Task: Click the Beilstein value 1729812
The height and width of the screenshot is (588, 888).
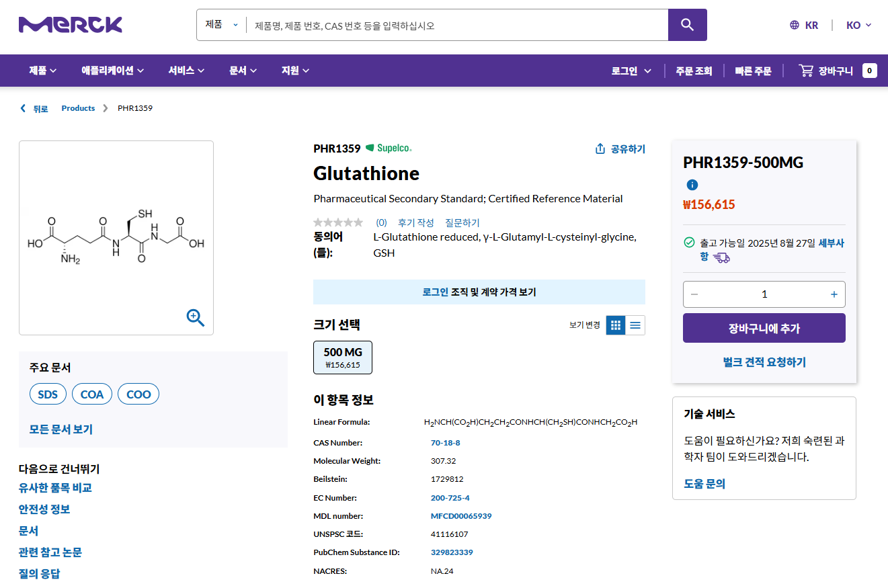Action: (x=447, y=479)
